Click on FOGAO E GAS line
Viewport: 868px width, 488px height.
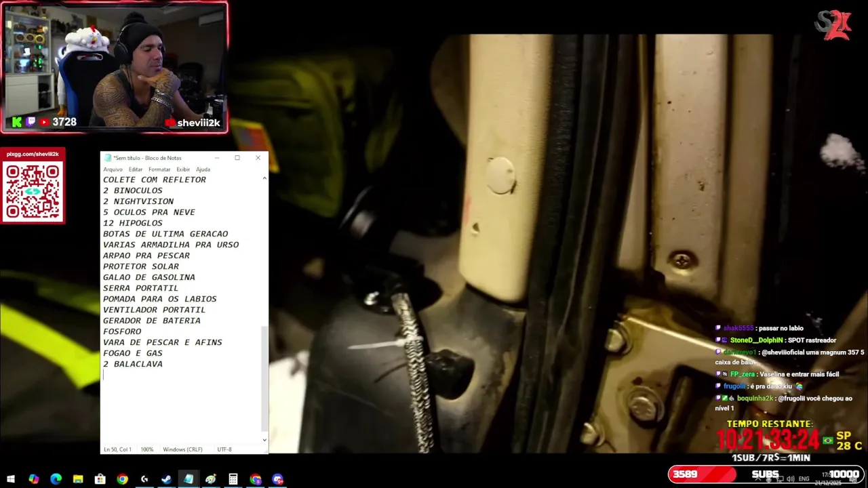click(133, 353)
